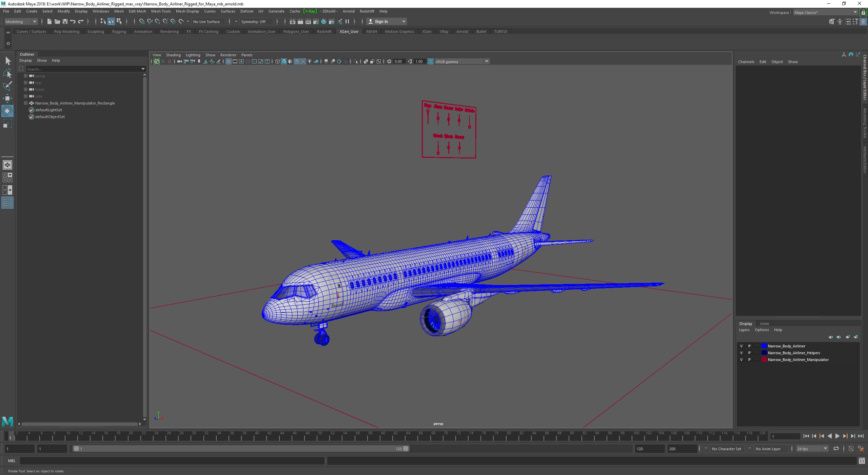Toggle visibility of Narrow_Body_Airliner_Helpers layer
The image size is (868, 475).
[x=741, y=353]
